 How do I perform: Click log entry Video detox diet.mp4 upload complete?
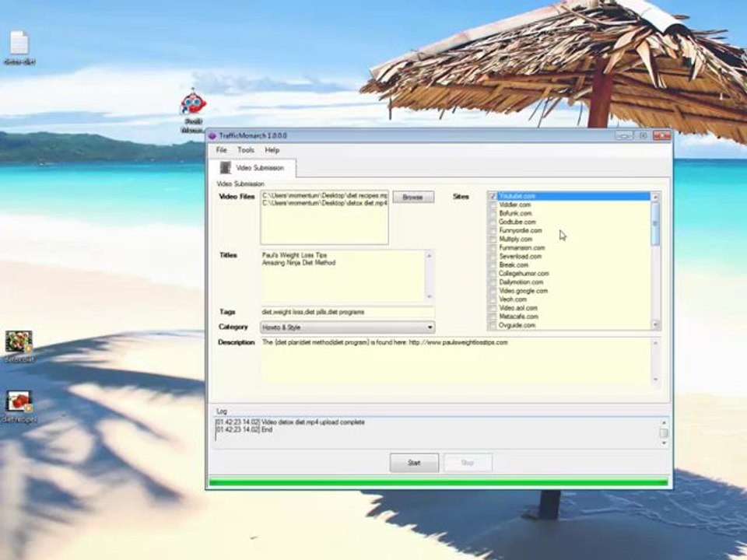click(289, 422)
